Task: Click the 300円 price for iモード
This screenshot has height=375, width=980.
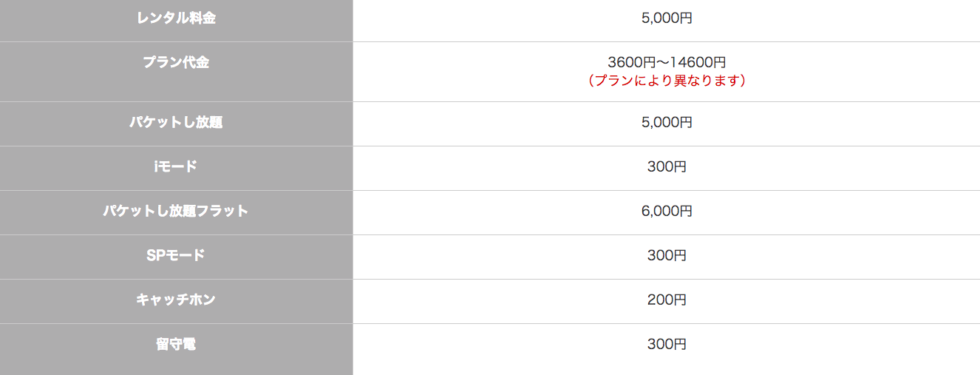Action: click(667, 166)
